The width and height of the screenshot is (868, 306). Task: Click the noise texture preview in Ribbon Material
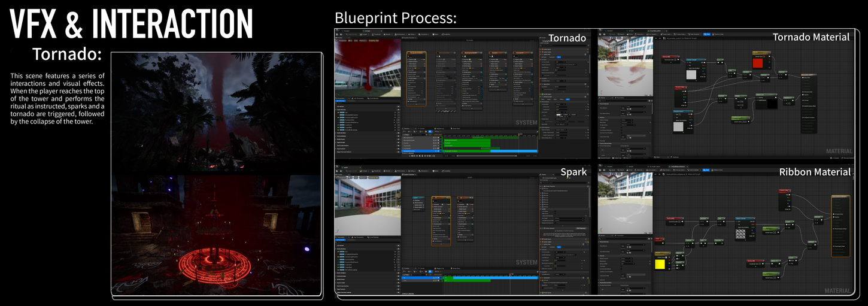(x=740, y=235)
